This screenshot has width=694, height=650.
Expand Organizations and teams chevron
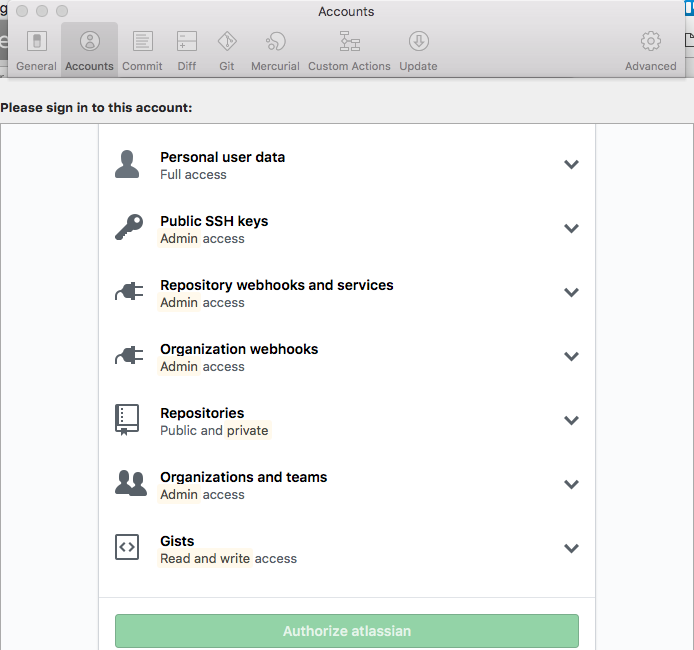click(571, 485)
